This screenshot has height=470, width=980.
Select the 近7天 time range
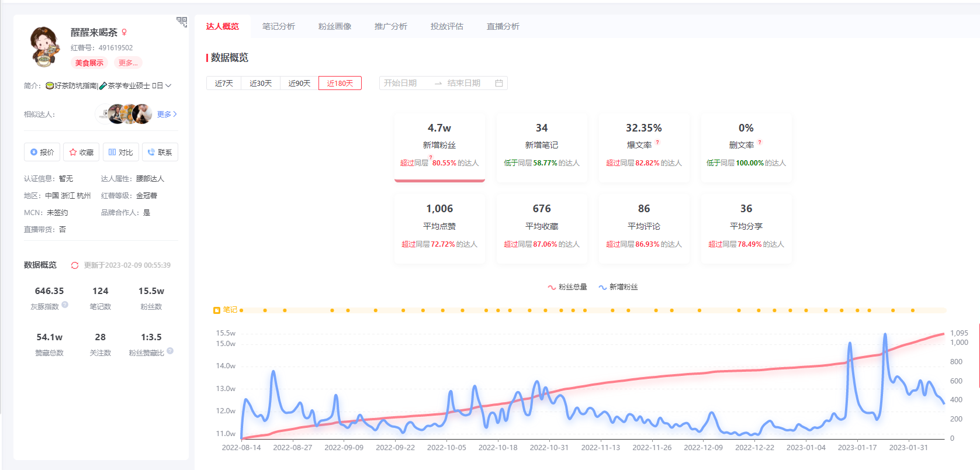tap(224, 83)
